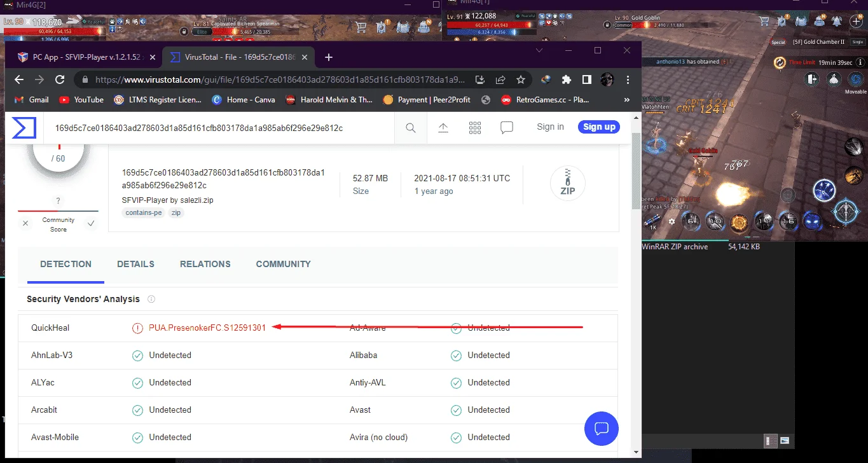
Task: Vote negative with the Community Score X
Action: [x=25, y=223]
